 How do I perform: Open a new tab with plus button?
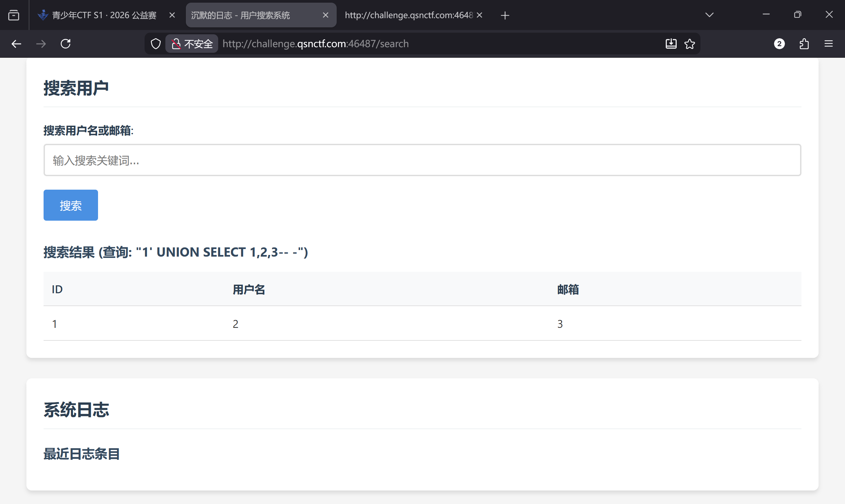point(505,15)
